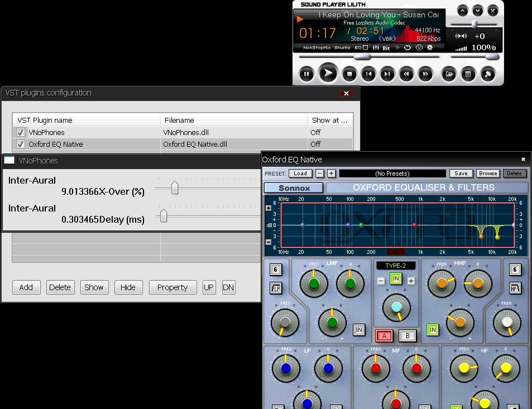532x409 pixels.
Task: Click the EQ type plus button
Action: click(411, 281)
